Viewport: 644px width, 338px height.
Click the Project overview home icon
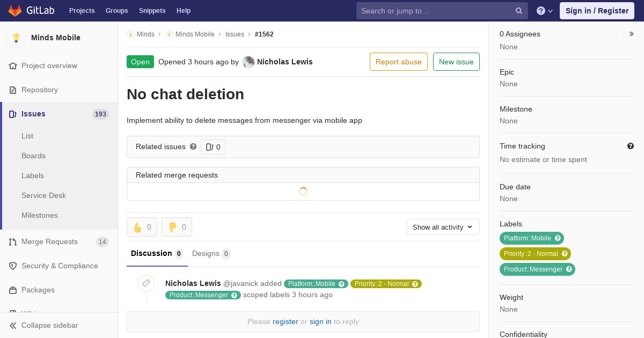coord(13,65)
